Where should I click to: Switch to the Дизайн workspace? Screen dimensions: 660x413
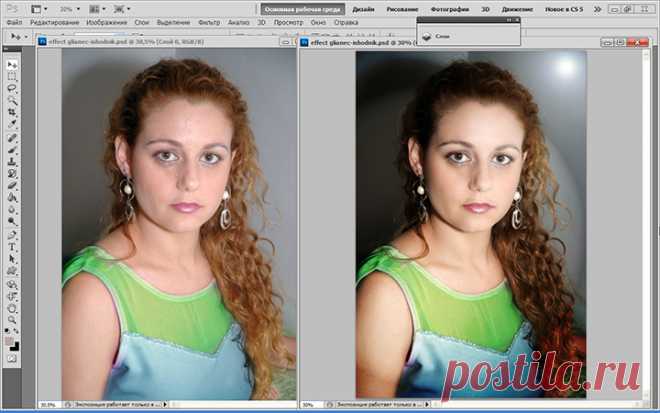(x=363, y=8)
